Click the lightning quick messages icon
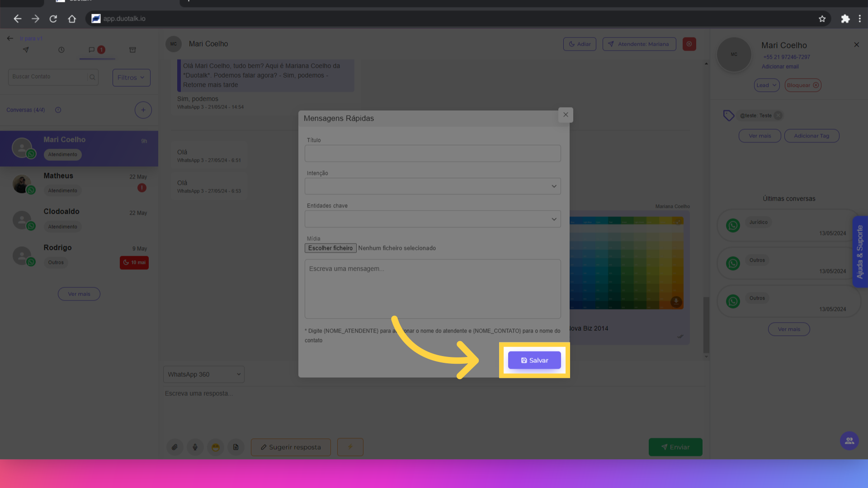Viewport: 868px width, 488px height. [350, 447]
